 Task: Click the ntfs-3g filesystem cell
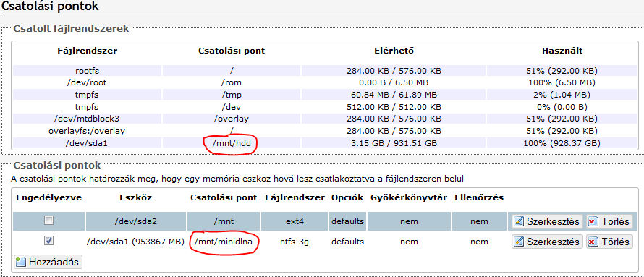(295, 242)
